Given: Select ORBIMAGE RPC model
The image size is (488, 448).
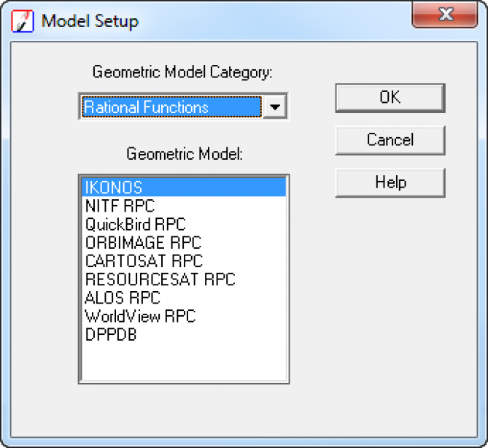Looking at the screenshot, I should (184, 242).
